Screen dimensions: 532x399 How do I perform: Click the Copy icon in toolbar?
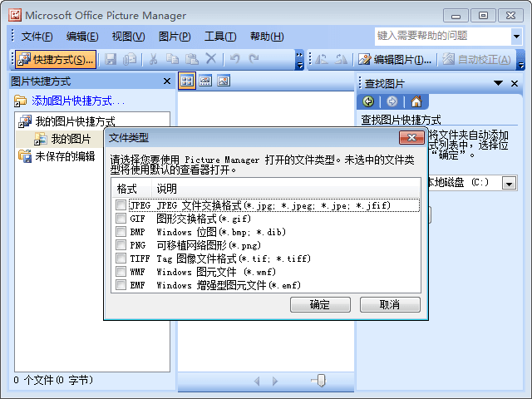click(172, 59)
